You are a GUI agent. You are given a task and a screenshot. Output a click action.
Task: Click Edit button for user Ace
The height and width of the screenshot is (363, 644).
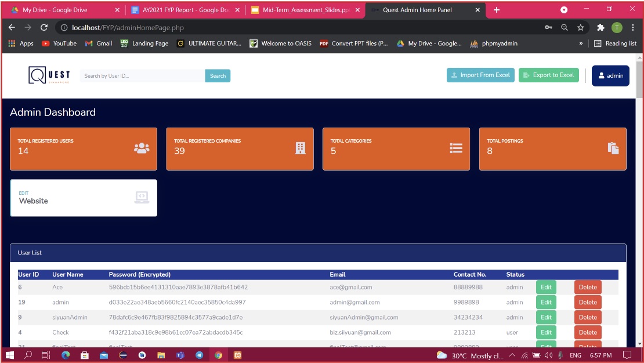546,287
